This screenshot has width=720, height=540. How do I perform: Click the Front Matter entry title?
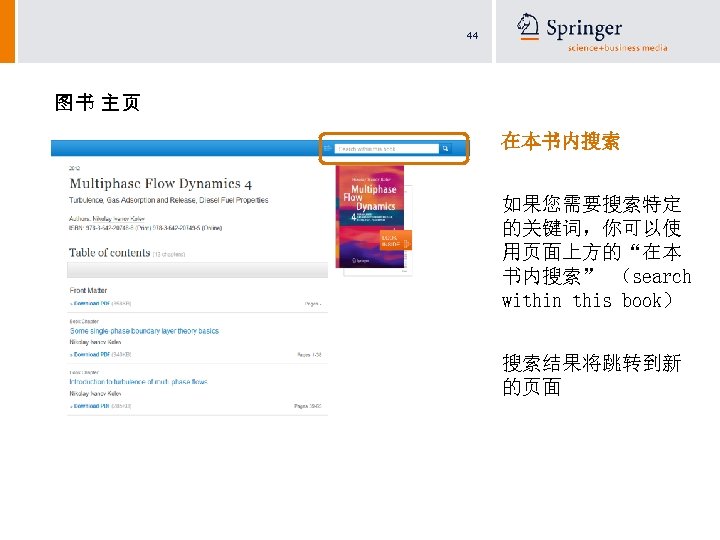coord(88,291)
